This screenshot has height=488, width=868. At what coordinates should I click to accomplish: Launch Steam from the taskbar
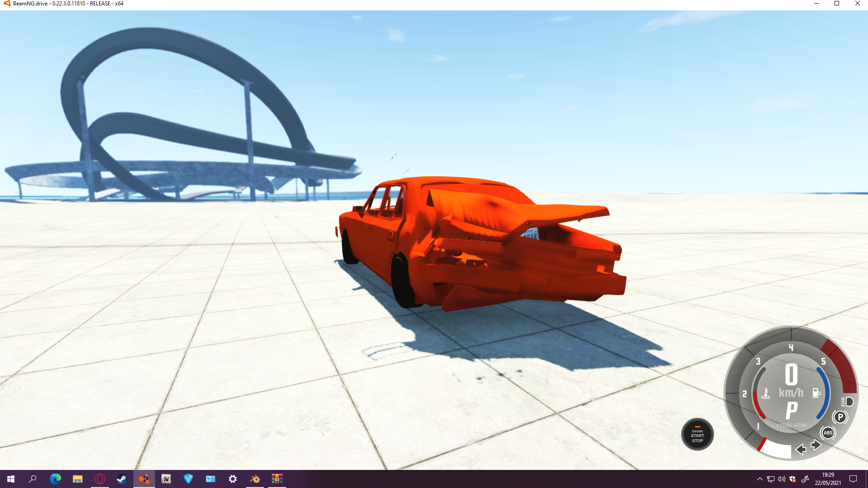(x=122, y=479)
